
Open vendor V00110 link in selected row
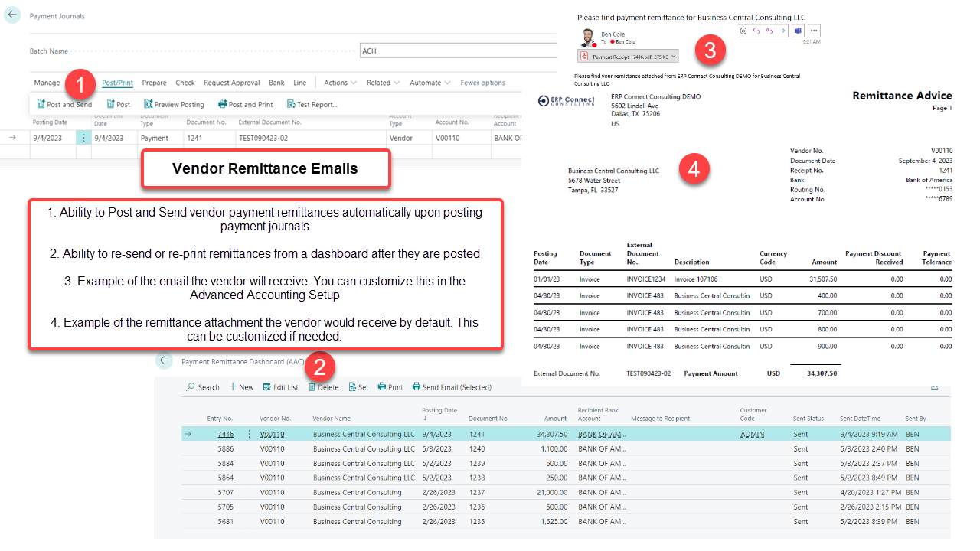272,434
